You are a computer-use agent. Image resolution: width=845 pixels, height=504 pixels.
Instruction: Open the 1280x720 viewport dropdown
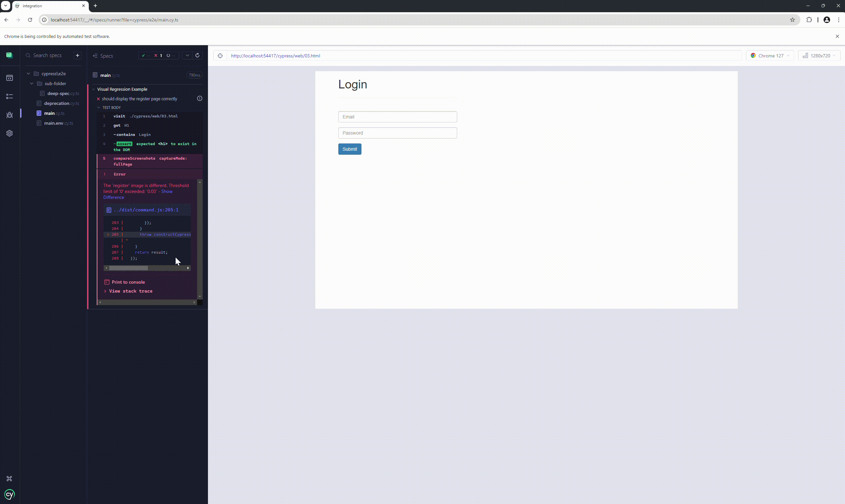tap(819, 56)
